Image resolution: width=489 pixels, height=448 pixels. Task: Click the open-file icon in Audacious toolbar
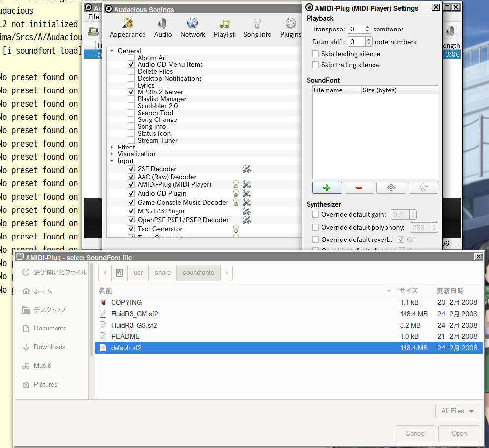pos(93,31)
